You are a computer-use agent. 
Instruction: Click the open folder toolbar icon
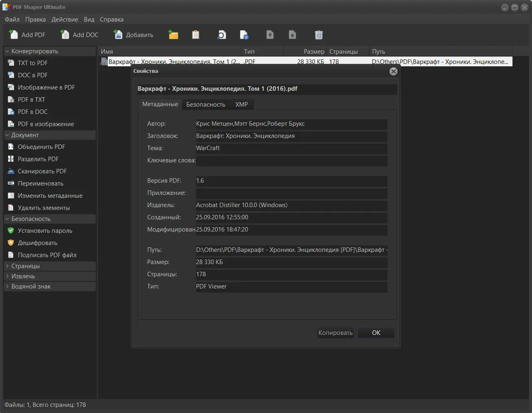coord(174,35)
